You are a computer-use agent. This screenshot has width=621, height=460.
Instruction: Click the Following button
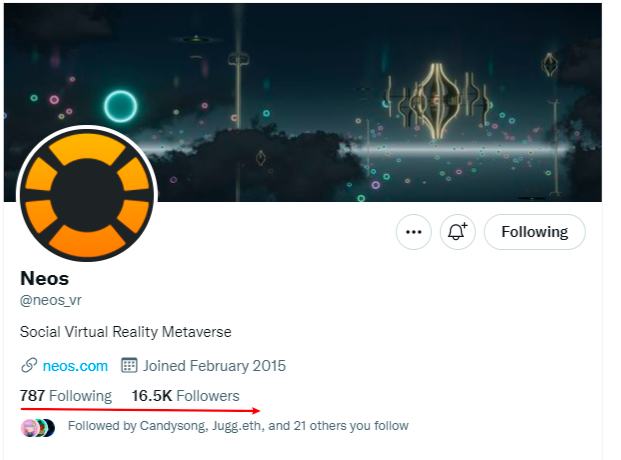pyautogui.click(x=534, y=232)
